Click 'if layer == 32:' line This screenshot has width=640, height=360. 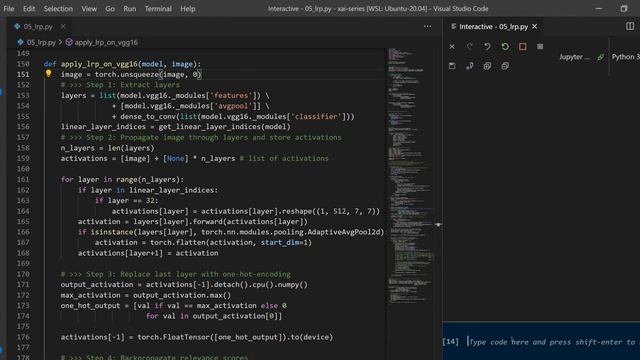[126, 201]
